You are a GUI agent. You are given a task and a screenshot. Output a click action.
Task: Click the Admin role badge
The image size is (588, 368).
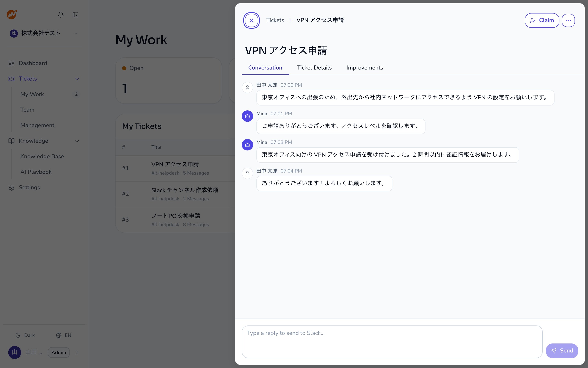click(59, 352)
